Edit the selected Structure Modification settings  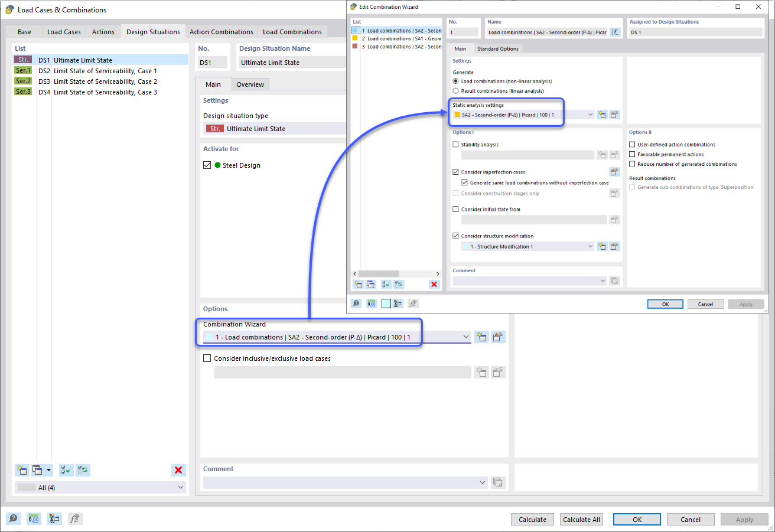[614, 246]
